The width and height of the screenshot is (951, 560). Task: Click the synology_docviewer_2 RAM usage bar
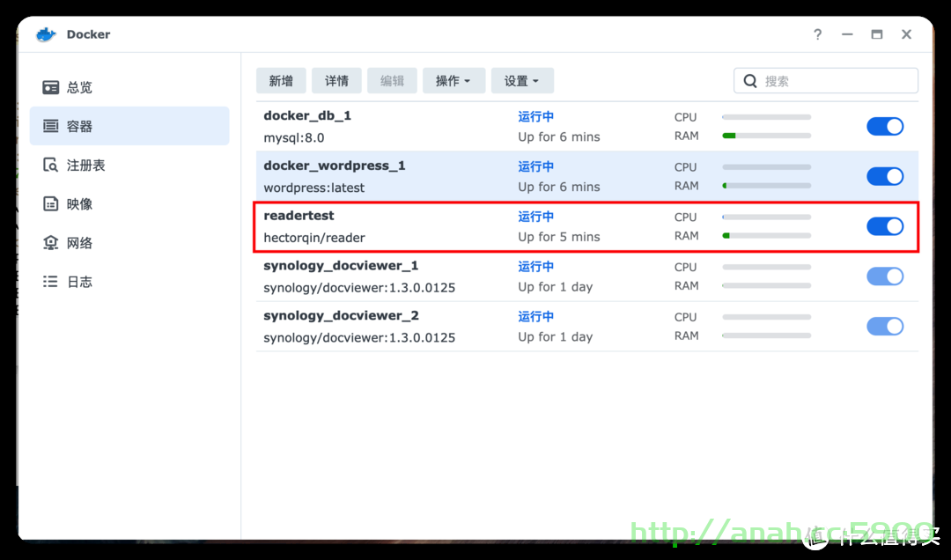pyautogui.click(x=767, y=335)
